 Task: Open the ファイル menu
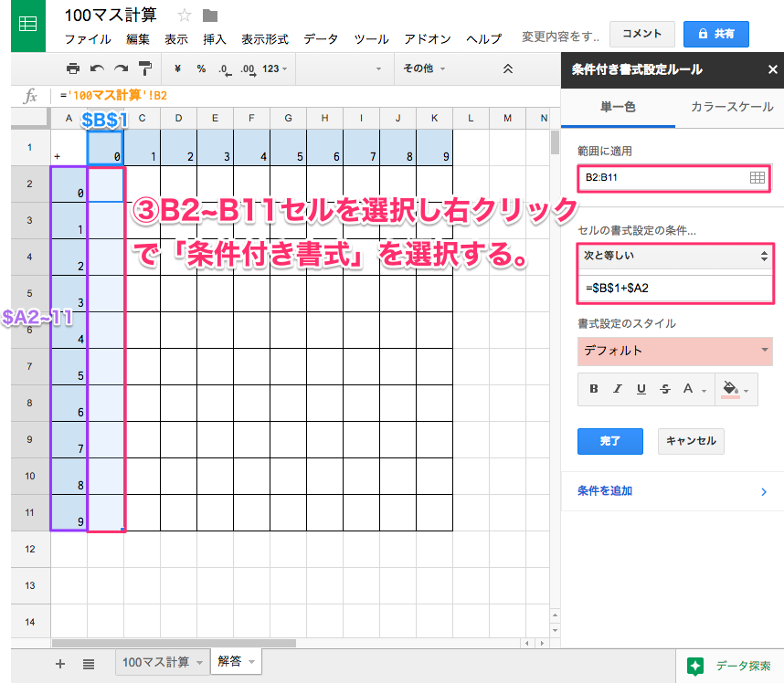[88, 39]
